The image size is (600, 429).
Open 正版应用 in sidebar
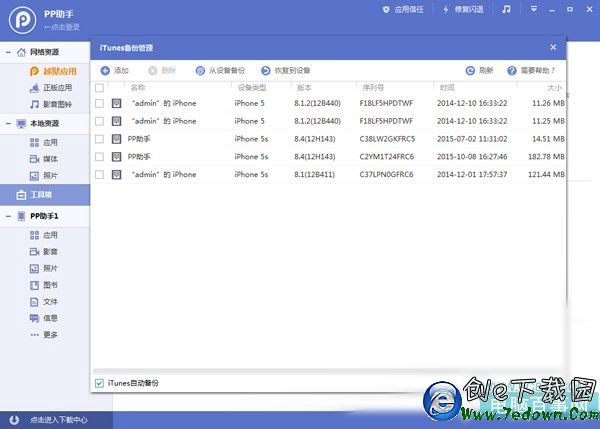pos(51,88)
